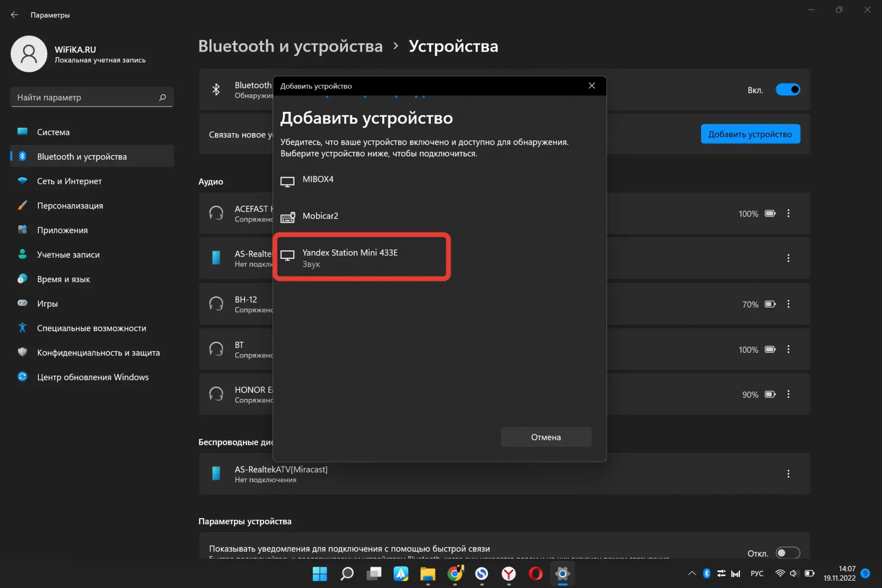Open Task View on taskbar
Viewport: 882px width, 588px height.
tap(374, 574)
